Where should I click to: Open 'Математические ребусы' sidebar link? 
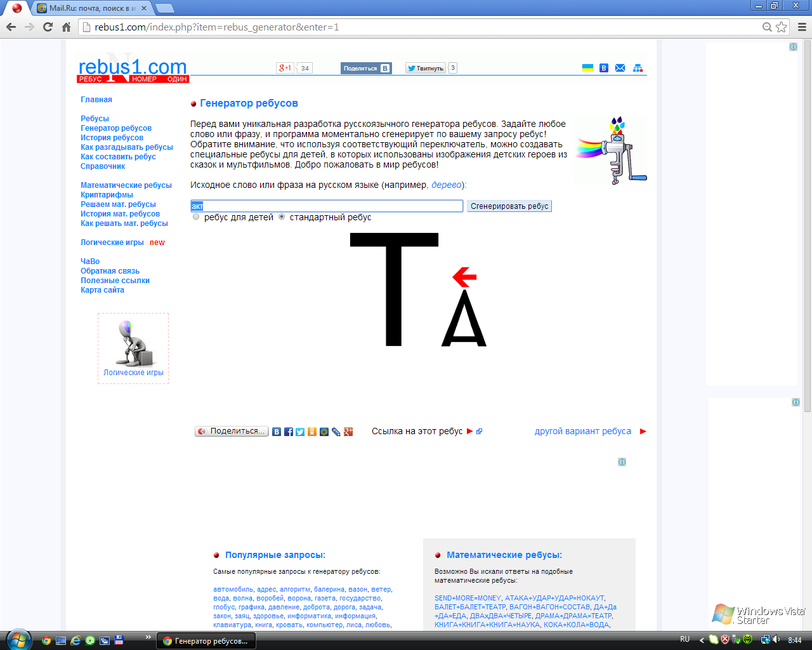point(126,185)
